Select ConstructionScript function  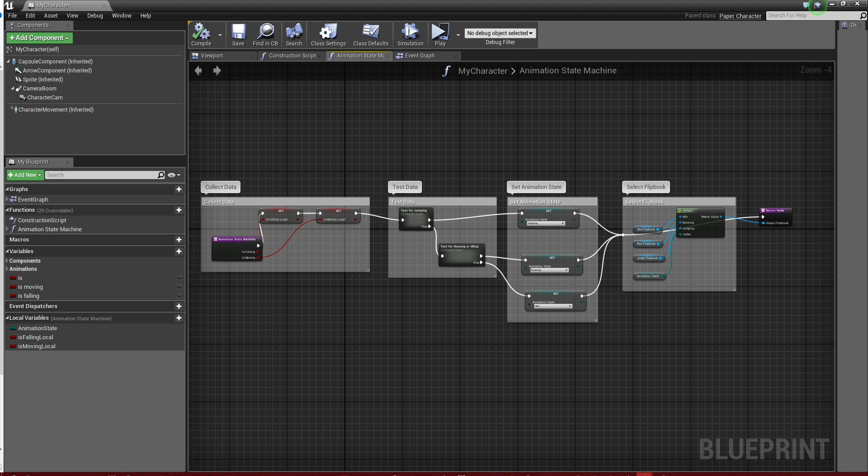pyautogui.click(x=42, y=220)
